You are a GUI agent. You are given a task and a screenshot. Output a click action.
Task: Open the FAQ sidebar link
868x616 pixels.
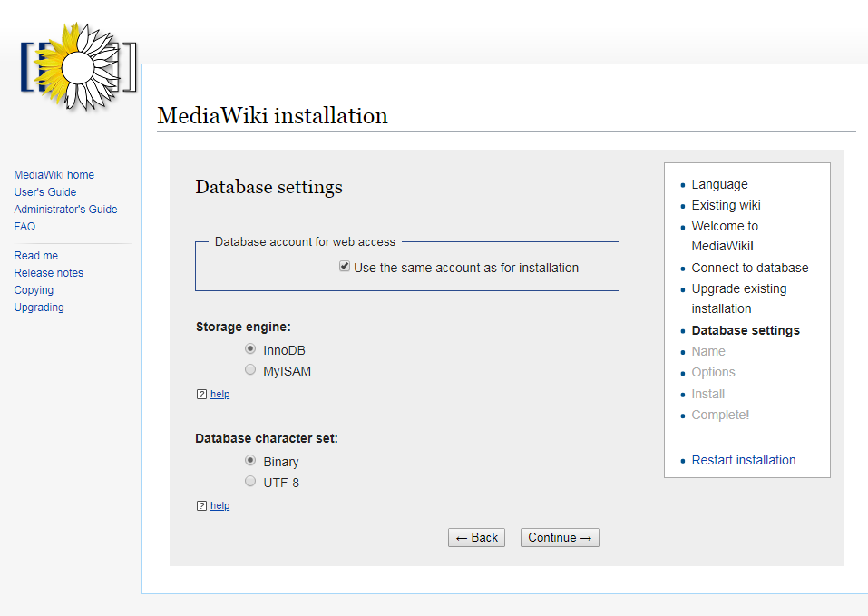click(x=24, y=227)
